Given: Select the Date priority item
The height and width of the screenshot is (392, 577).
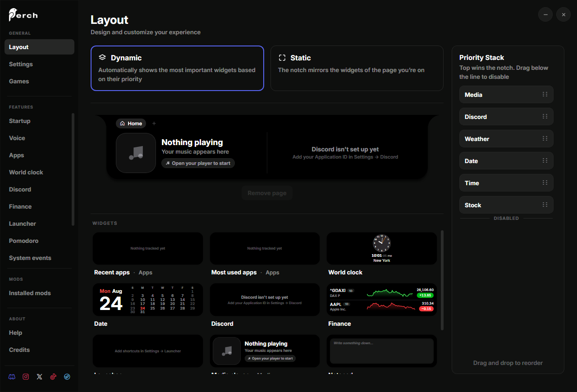Looking at the screenshot, I should [506, 161].
